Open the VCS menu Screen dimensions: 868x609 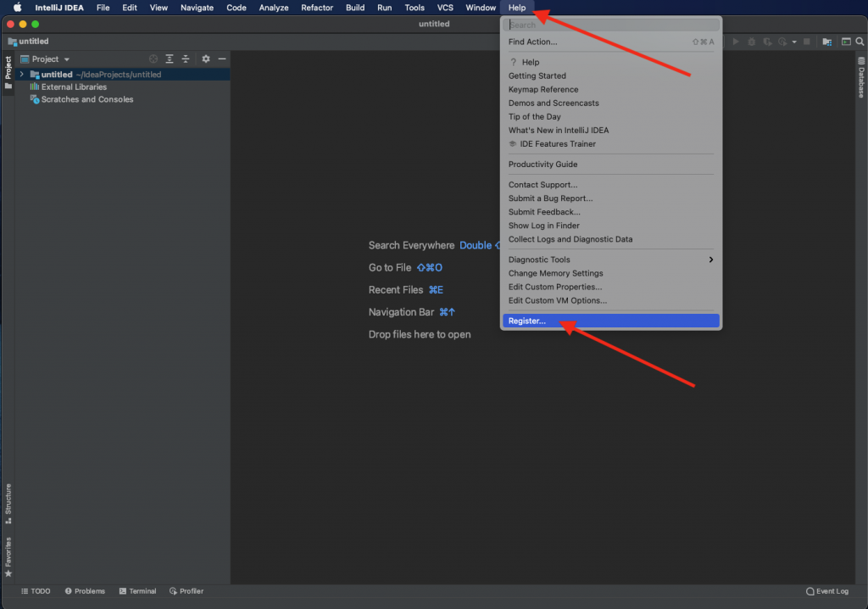(444, 8)
